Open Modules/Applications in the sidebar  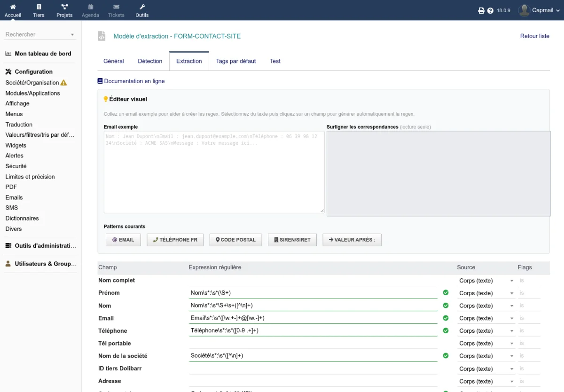point(32,93)
